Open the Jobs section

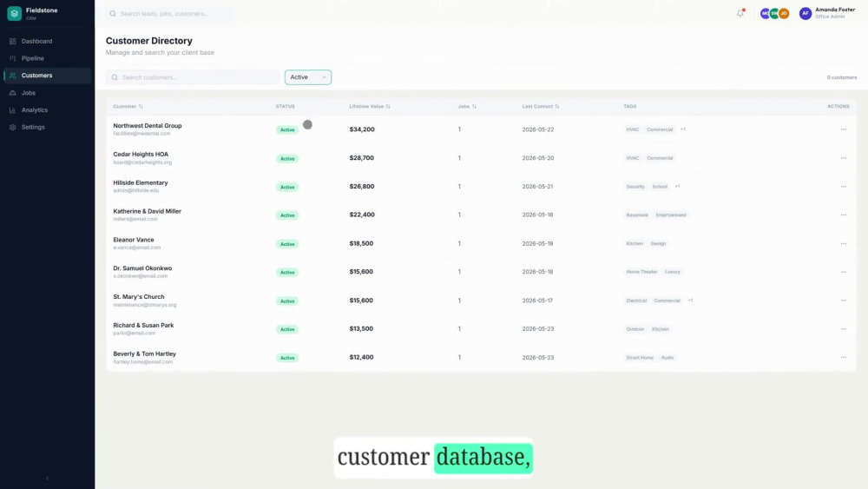pyautogui.click(x=47, y=93)
